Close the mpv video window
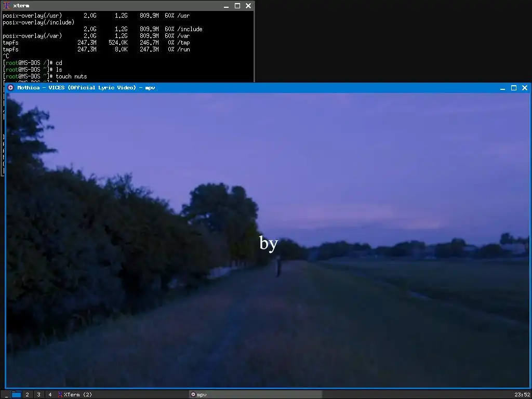Image resolution: width=532 pixels, height=399 pixels. coord(525,88)
